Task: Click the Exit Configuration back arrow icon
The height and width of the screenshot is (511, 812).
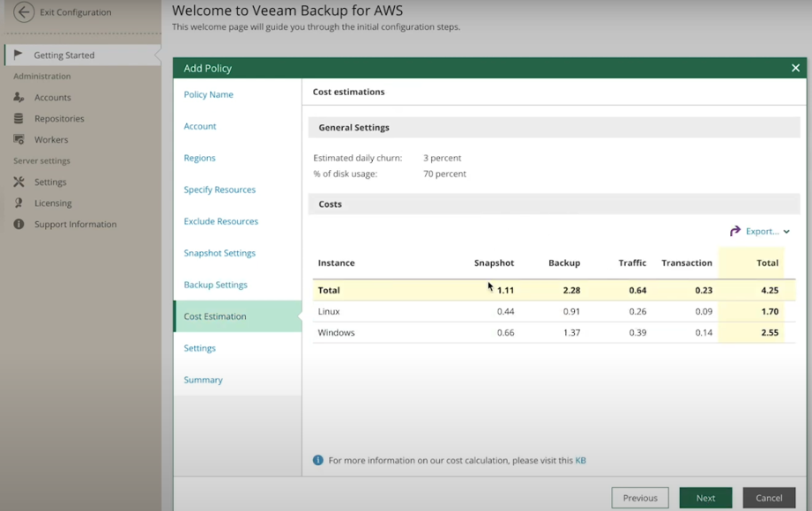Action: (24, 11)
